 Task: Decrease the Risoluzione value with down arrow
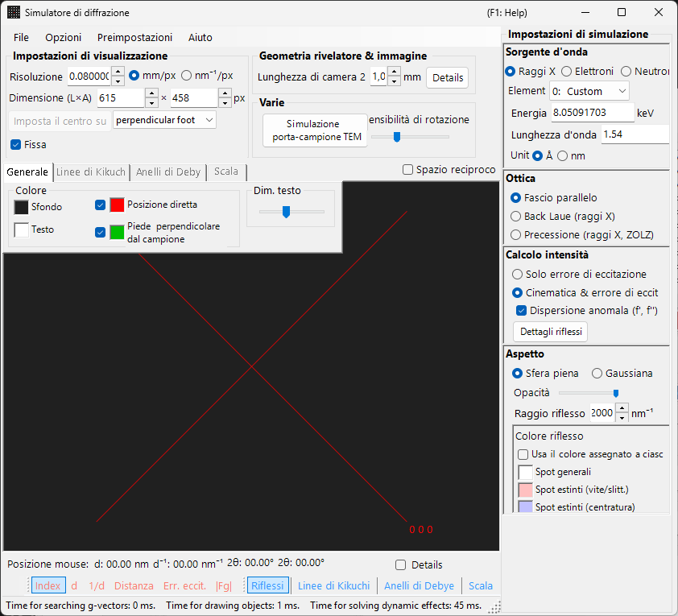[x=118, y=81]
